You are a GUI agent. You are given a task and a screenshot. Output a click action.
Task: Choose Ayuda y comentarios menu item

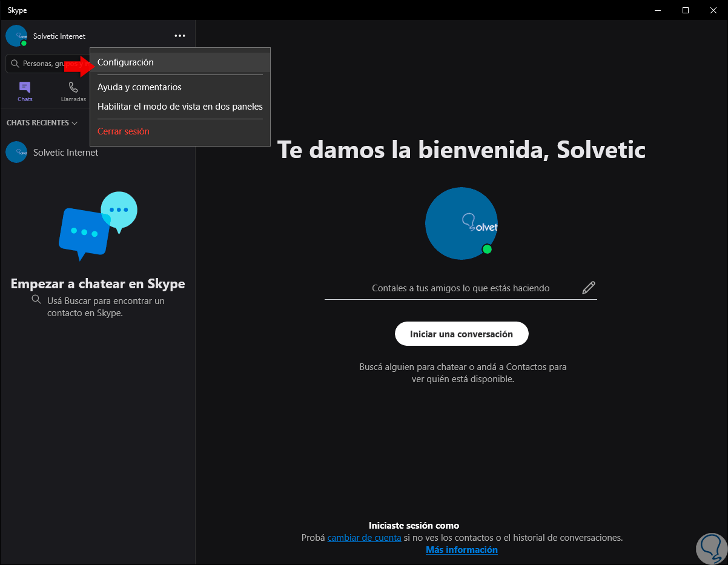pos(180,87)
